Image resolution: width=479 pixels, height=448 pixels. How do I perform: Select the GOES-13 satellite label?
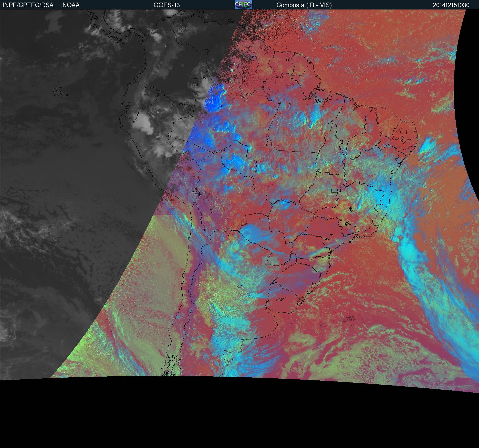click(x=167, y=5)
